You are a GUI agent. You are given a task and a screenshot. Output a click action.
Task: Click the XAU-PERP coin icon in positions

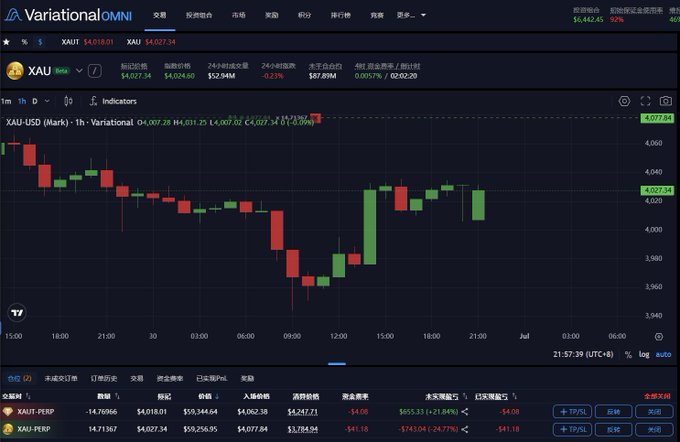point(7,429)
